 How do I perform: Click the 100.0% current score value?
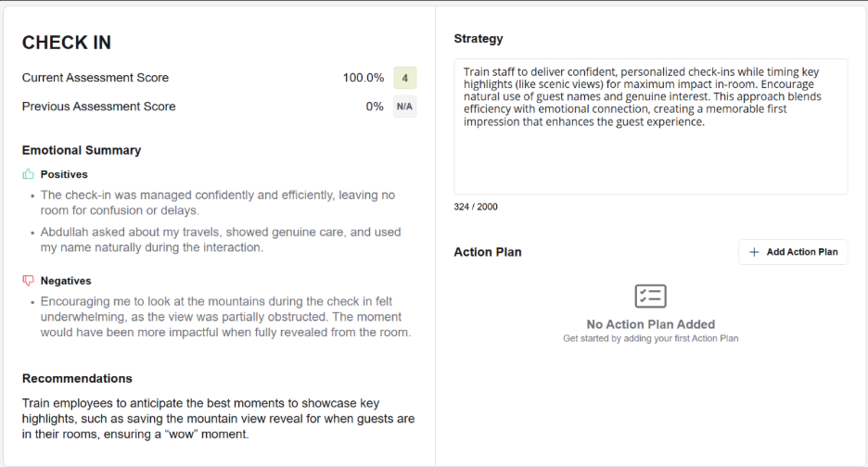pos(363,78)
